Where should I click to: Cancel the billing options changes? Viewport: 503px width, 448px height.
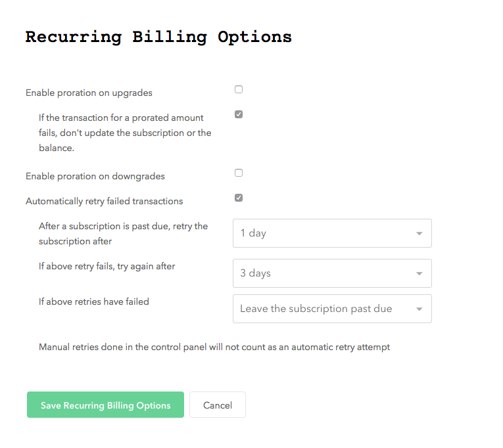click(x=218, y=405)
